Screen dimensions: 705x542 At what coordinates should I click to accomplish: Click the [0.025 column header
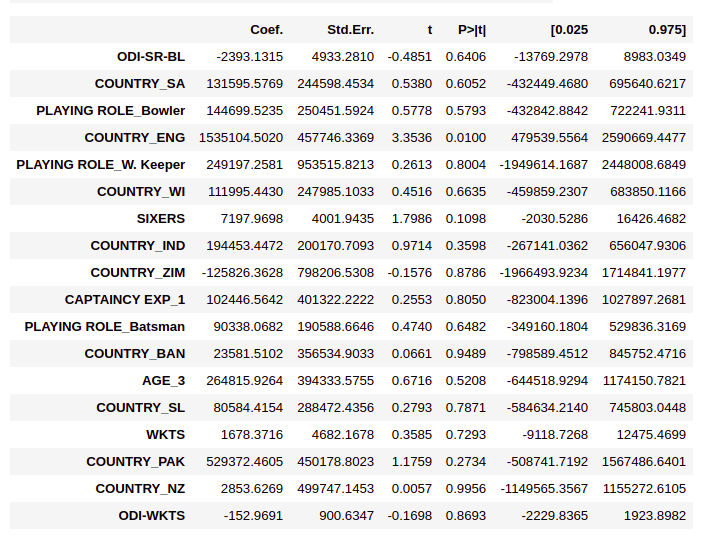coord(569,30)
